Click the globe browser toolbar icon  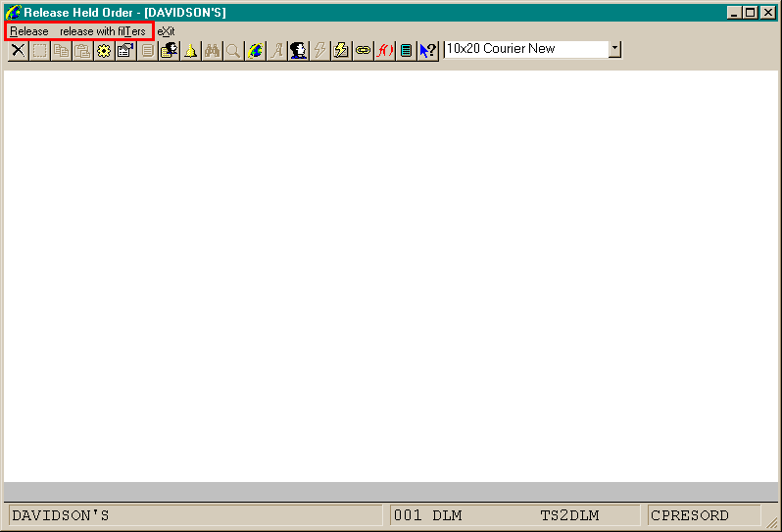(x=256, y=50)
